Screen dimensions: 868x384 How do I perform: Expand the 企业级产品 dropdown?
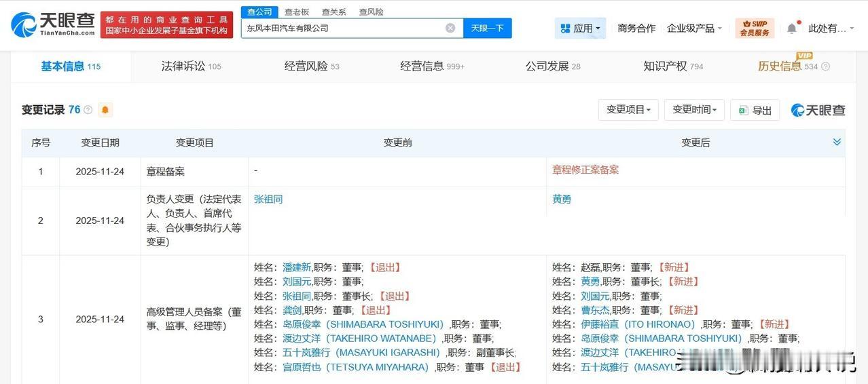[x=695, y=28]
